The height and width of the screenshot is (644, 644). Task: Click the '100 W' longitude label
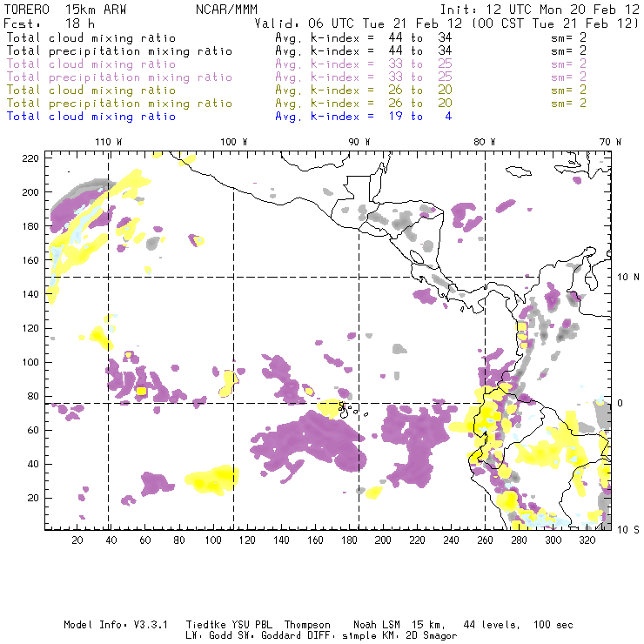tap(234, 142)
